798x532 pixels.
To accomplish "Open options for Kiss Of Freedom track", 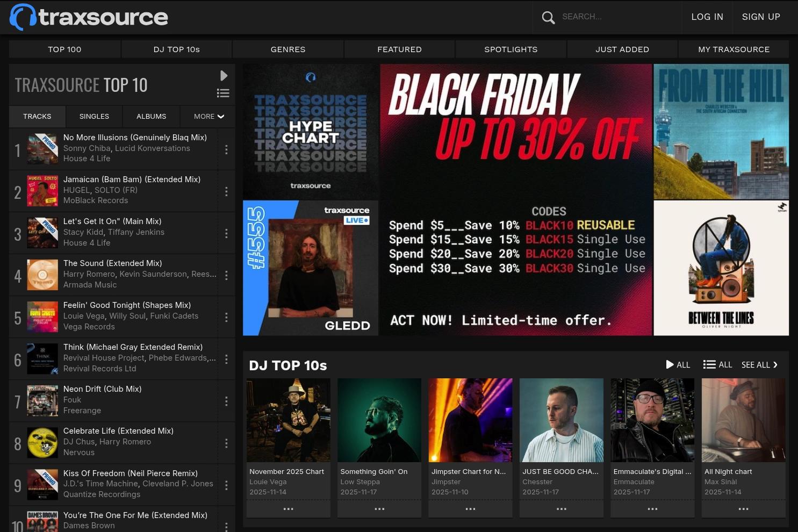I will click(x=226, y=485).
